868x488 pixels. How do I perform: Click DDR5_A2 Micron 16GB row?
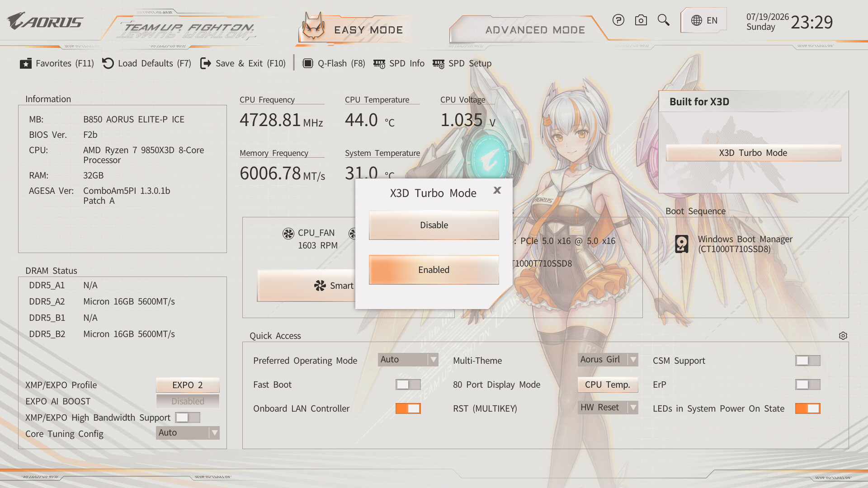click(x=102, y=301)
